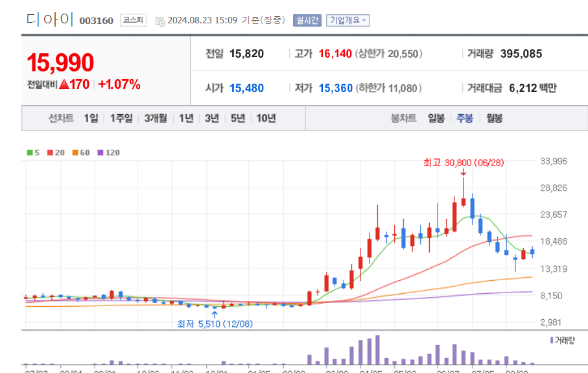This screenshot has height=373, width=588.
Task: Click the clock icon beside the date
Action: point(160,22)
